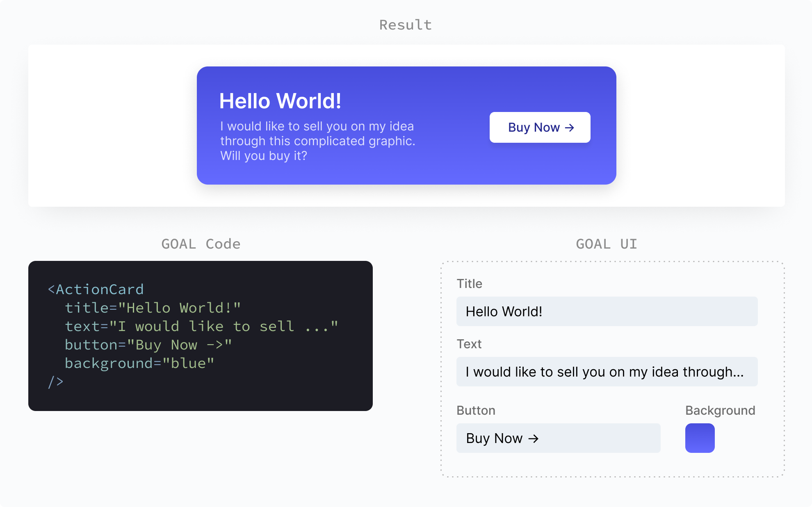The height and width of the screenshot is (507, 812).
Task: Click the closing /> code line
Action: [55, 381]
